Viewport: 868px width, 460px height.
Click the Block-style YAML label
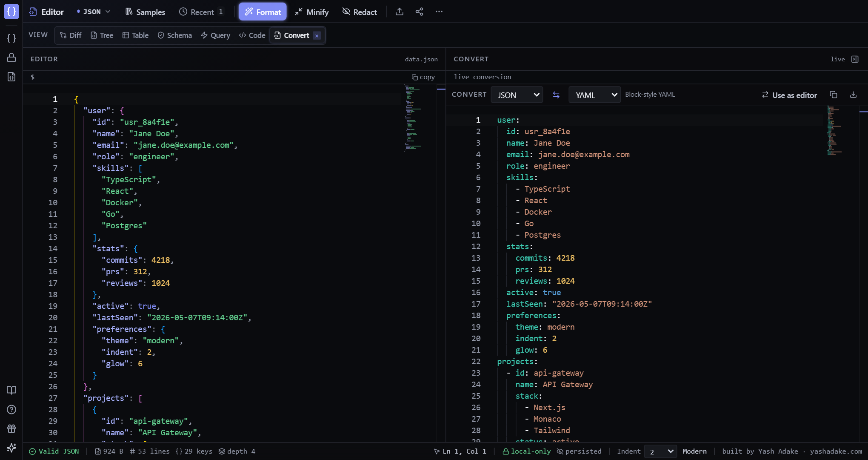[x=650, y=95]
